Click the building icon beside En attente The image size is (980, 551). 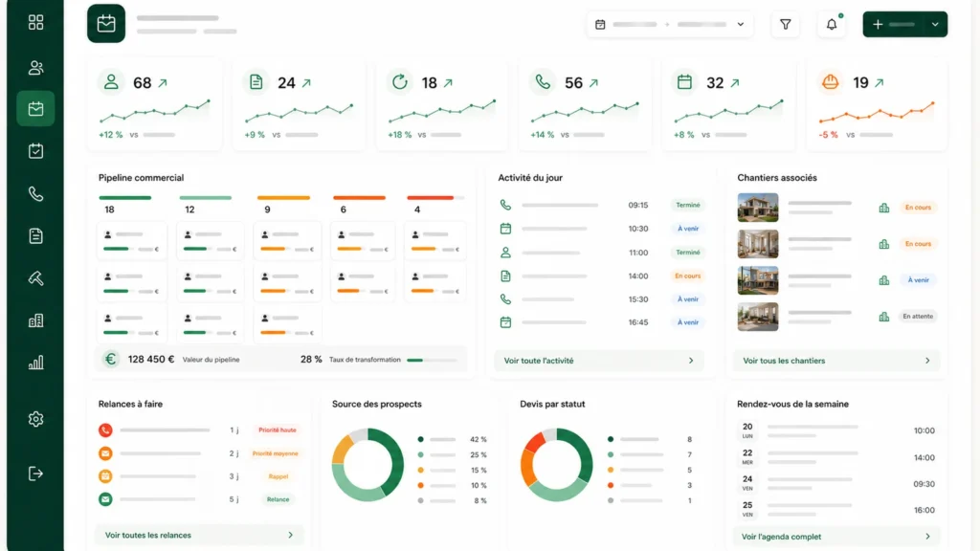[883, 317]
